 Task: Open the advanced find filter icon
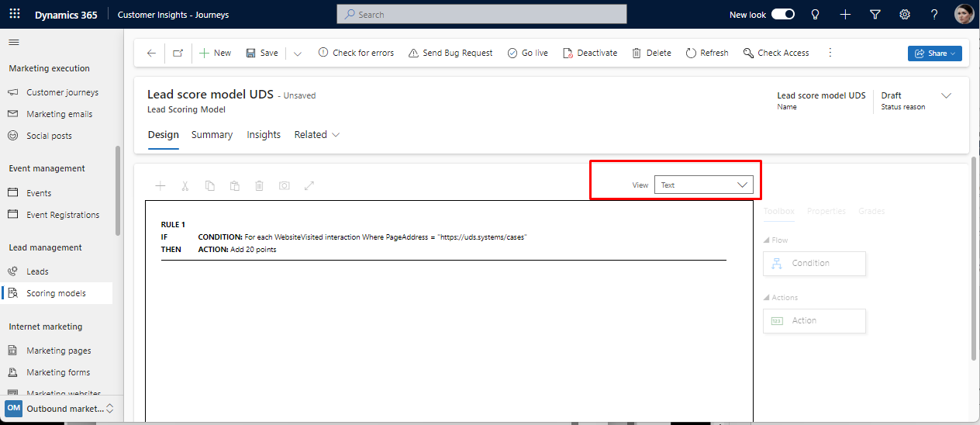tap(875, 14)
